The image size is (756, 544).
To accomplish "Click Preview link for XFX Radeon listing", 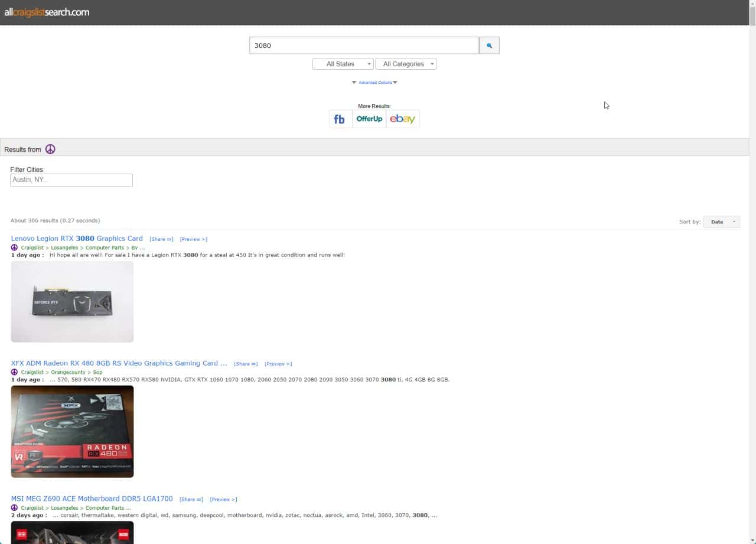I will [x=278, y=364].
